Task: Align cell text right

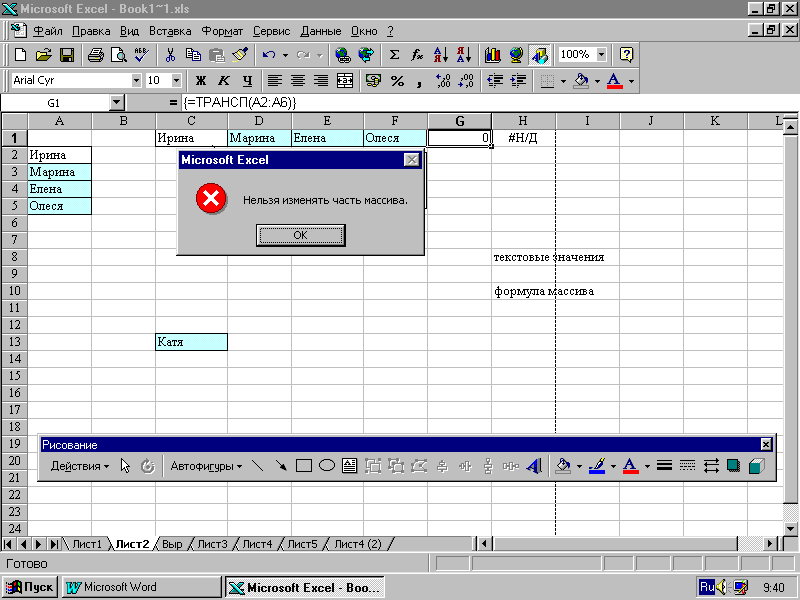Action: pyautogui.click(x=321, y=81)
